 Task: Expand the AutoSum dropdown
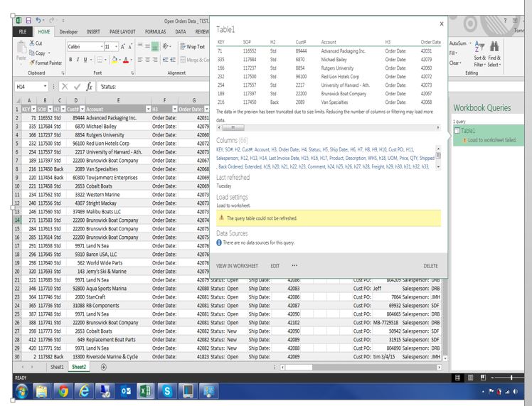click(x=470, y=43)
